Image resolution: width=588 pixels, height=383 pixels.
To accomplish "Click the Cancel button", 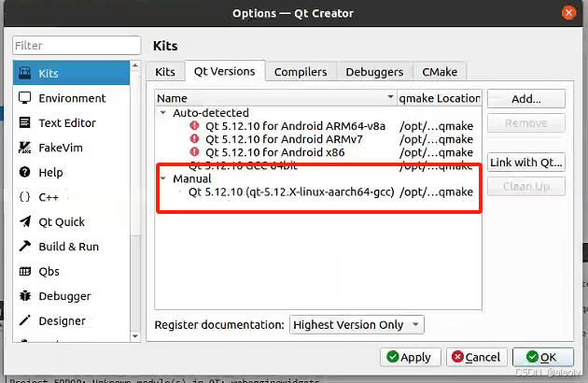I will tap(476, 357).
